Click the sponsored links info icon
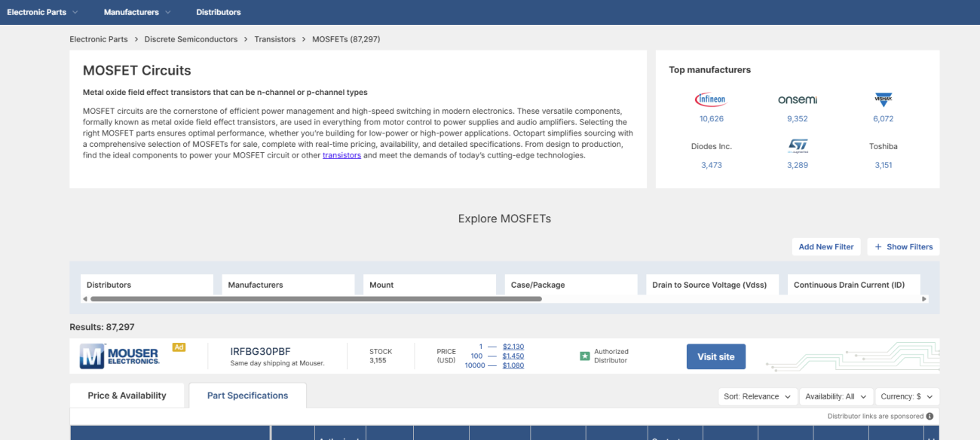 tap(929, 416)
